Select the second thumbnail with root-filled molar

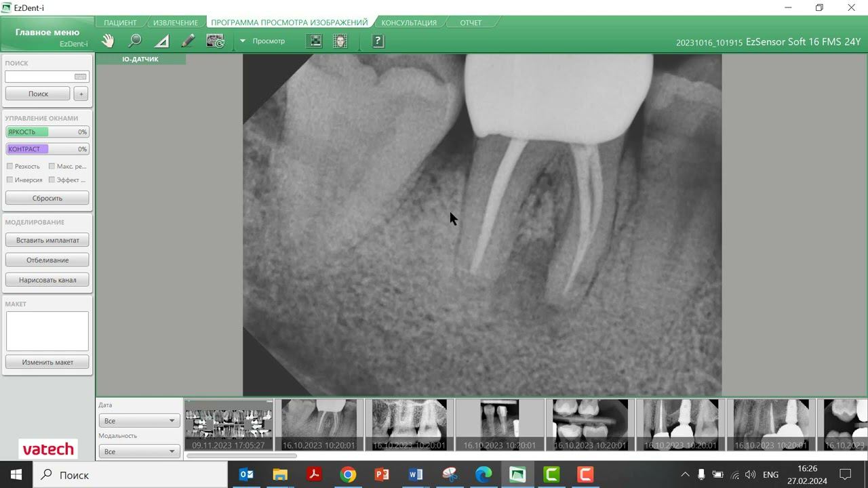coord(319,425)
